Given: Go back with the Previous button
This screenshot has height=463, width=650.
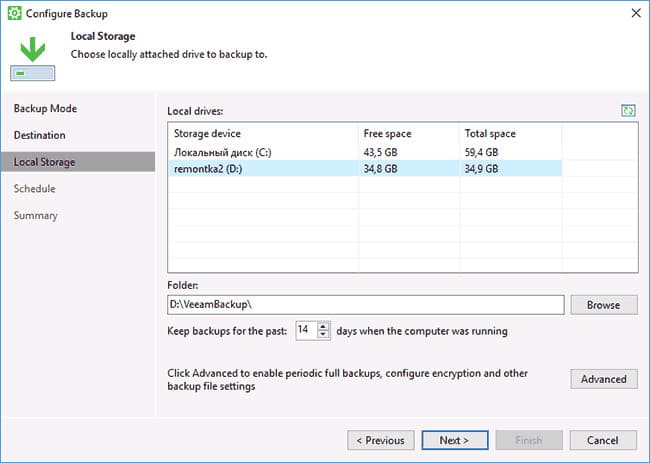Looking at the screenshot, I should coord(381,440).
